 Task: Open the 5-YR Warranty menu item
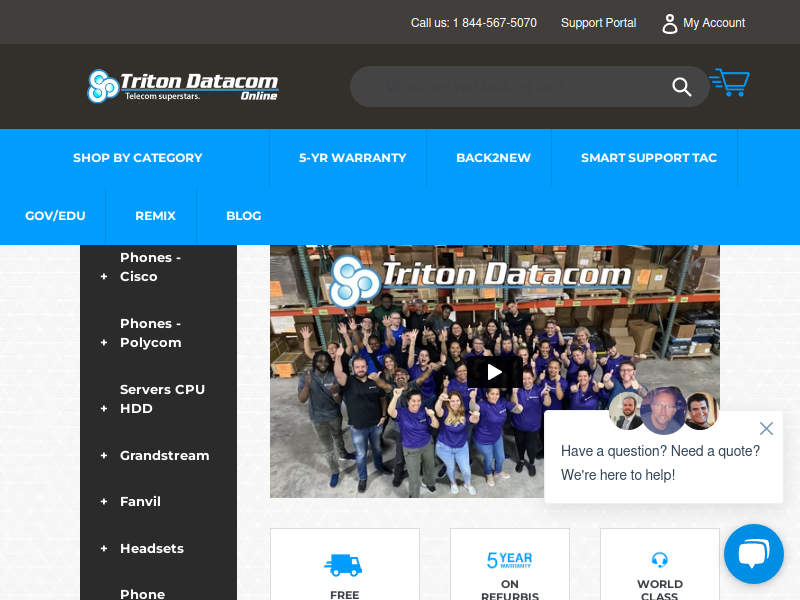(x=353, y=158)
